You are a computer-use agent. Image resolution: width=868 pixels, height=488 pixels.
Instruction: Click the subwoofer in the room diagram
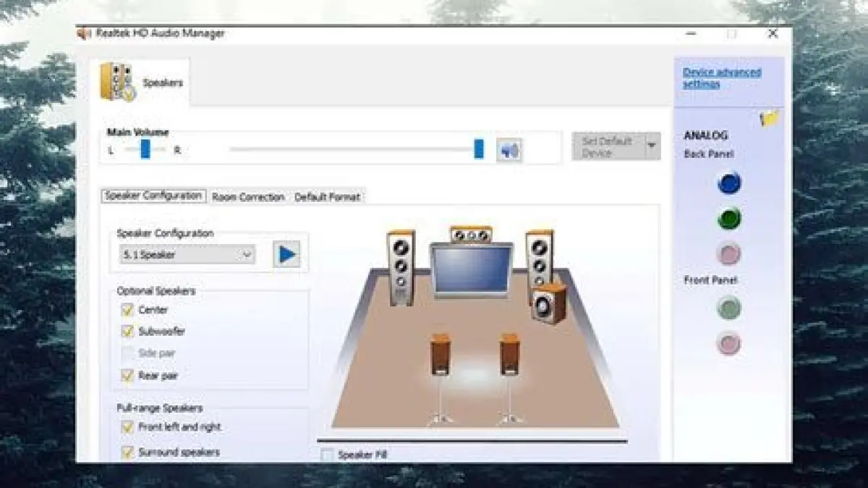point(549,304)
